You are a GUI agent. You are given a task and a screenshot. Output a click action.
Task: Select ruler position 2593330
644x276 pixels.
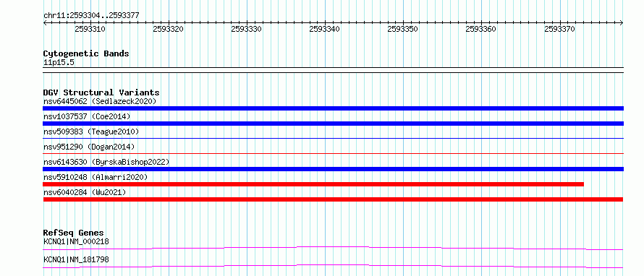coord(247,29)
